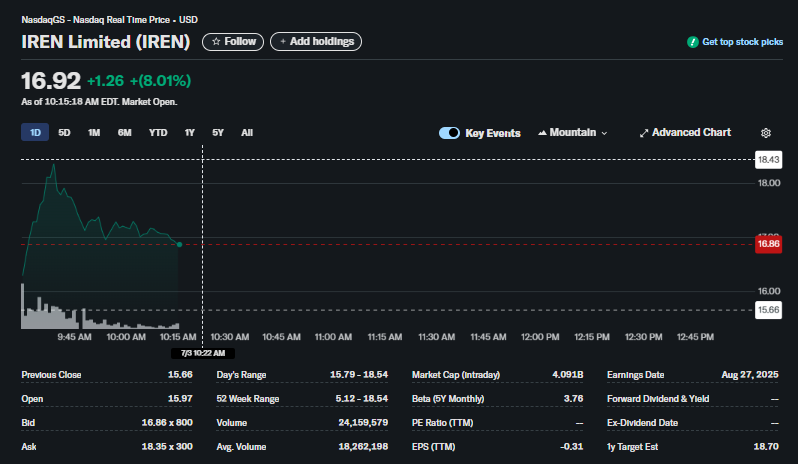Click the 16.92 current price
This screenshot has height=464, width=798.
click(50, 81)
